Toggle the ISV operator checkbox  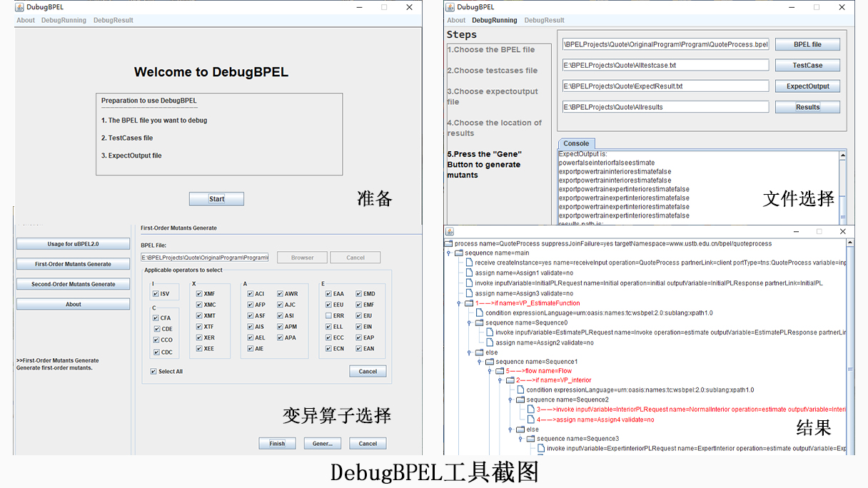(155, 294)
